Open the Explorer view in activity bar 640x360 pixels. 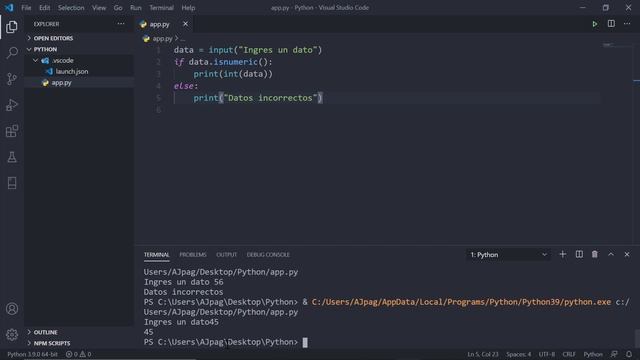[12, 27]
